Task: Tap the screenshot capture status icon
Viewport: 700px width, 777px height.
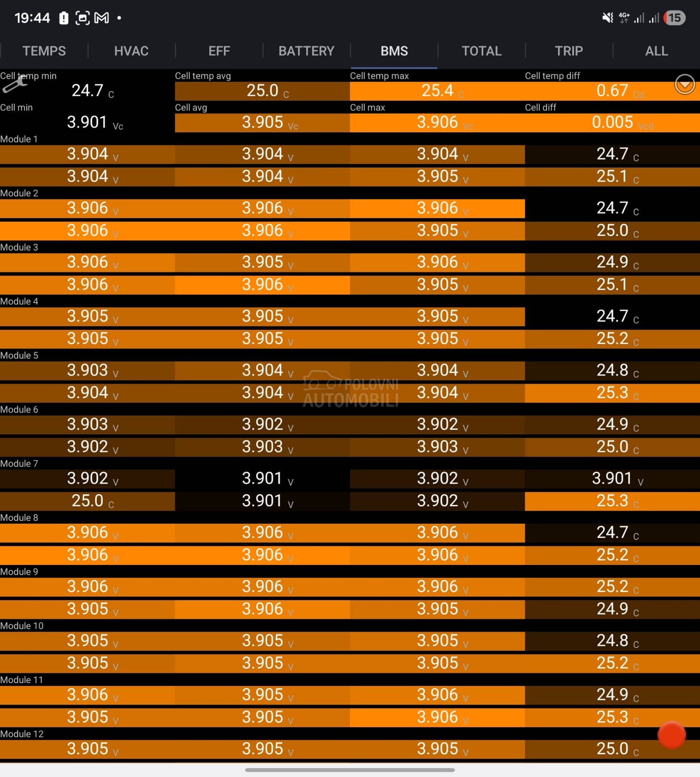Action: pyautogui.click(x=83, y=18)
